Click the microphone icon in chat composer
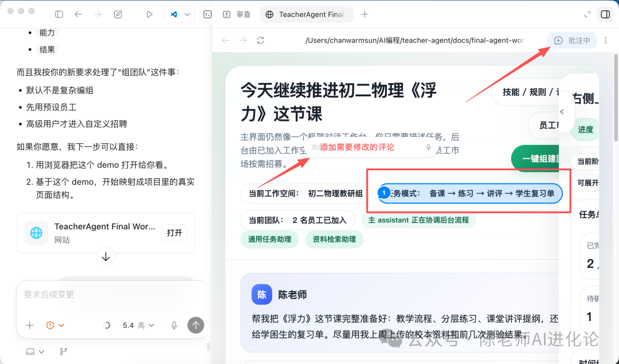Image resolution: width=619 pixels, height=364 pixels. 174,326
